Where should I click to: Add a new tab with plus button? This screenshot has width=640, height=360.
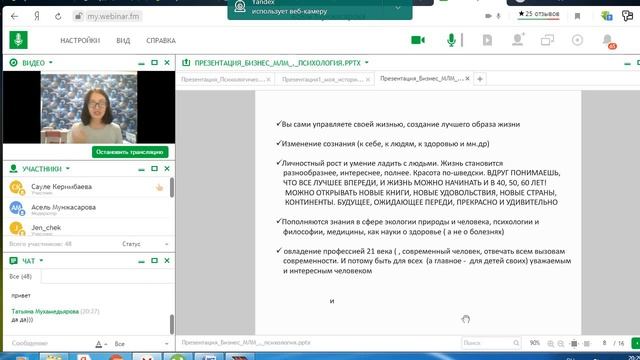coord(480,79)
